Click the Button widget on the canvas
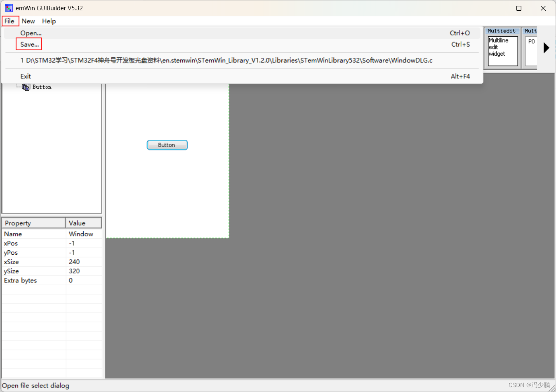The height and width of the screenshot is (392, 556). 167,145
